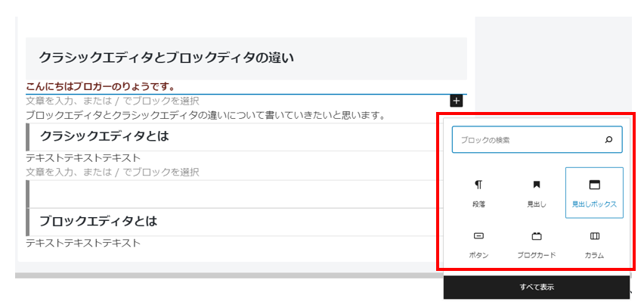Focus the ブロックの検索 search field
This screenshot has height=308, width=644.
click(x=537, y=140)
